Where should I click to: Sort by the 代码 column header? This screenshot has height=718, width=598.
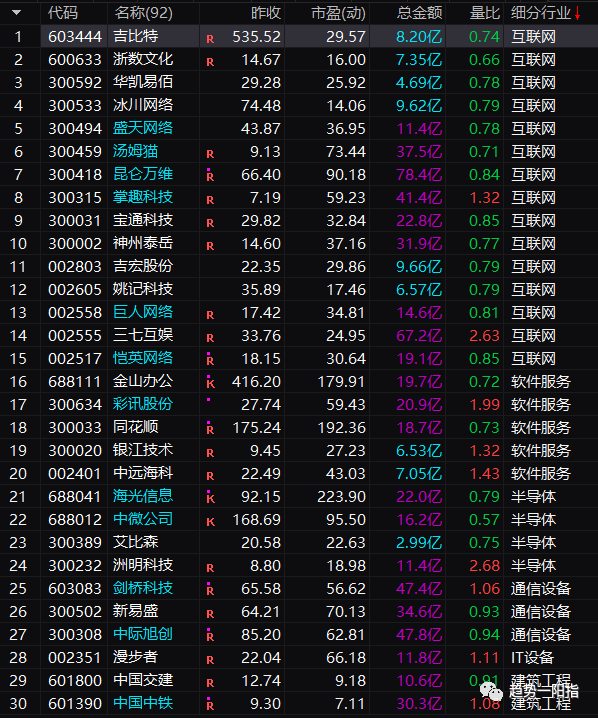(x=63, y=13)
